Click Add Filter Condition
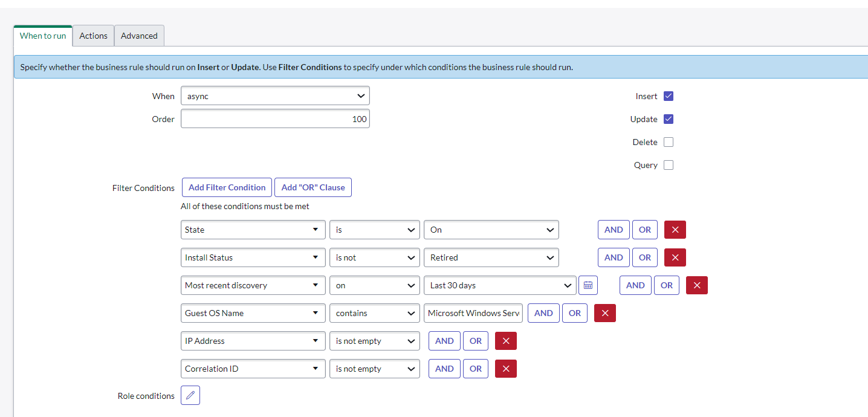The image size is (868, 417). 226,187
